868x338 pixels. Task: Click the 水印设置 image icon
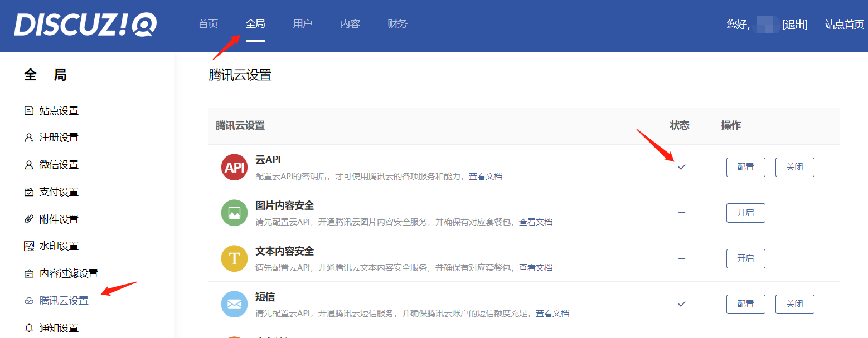pyautogui.click(x=29, y=246)
